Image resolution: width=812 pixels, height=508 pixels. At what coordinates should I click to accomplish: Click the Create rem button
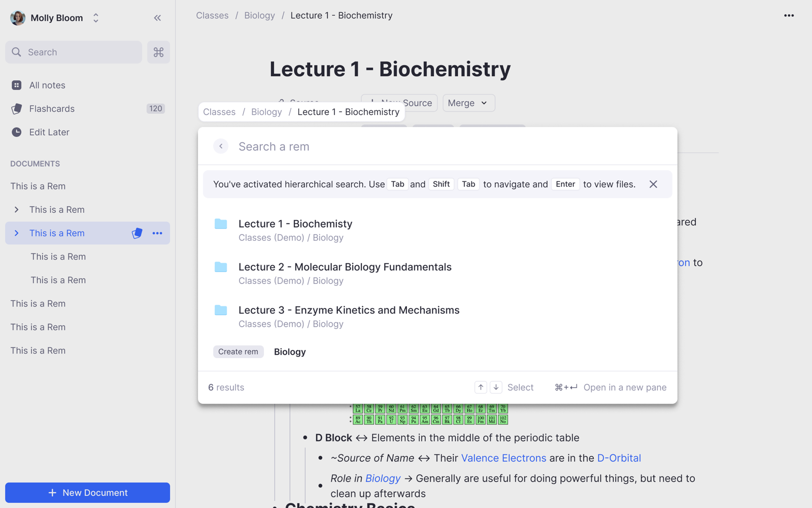(238, 352)
